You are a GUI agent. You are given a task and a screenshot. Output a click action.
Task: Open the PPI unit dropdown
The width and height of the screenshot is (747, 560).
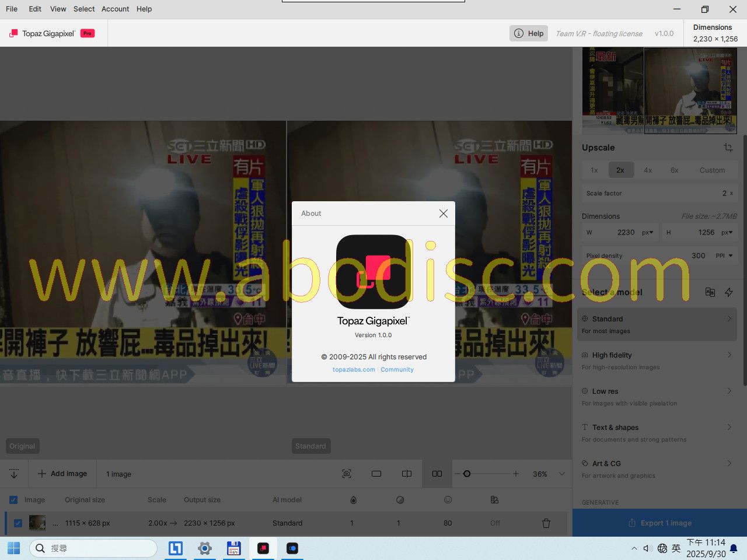click(724, 256)
